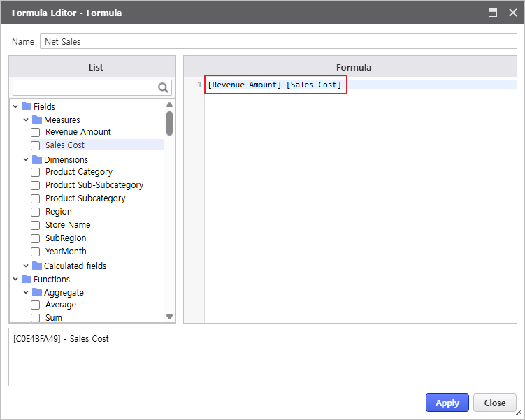
Task: Check the Revenue Amount checkbox
Action: tap(36, 132)
